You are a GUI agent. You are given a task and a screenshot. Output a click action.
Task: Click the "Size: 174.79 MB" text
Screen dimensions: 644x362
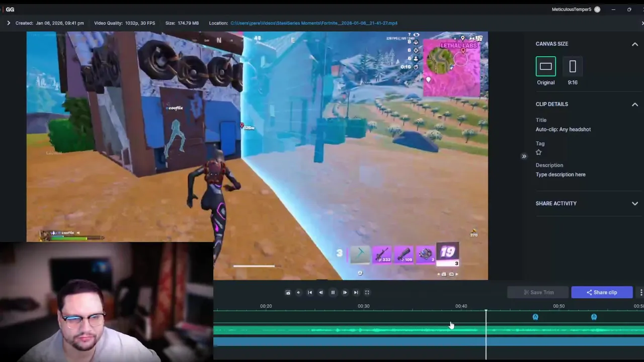(x=182, y=23)
